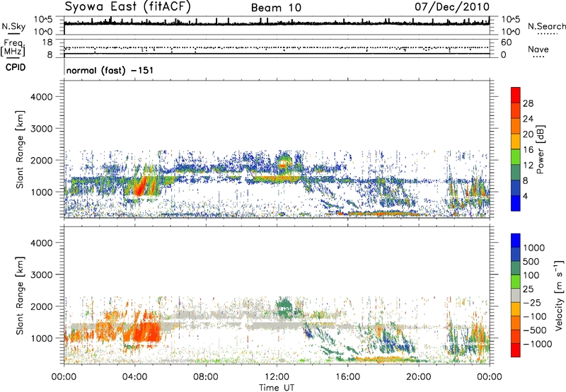Click the '08:00' time tick label
Screen dimensions: 566x392
coord(206,377)
